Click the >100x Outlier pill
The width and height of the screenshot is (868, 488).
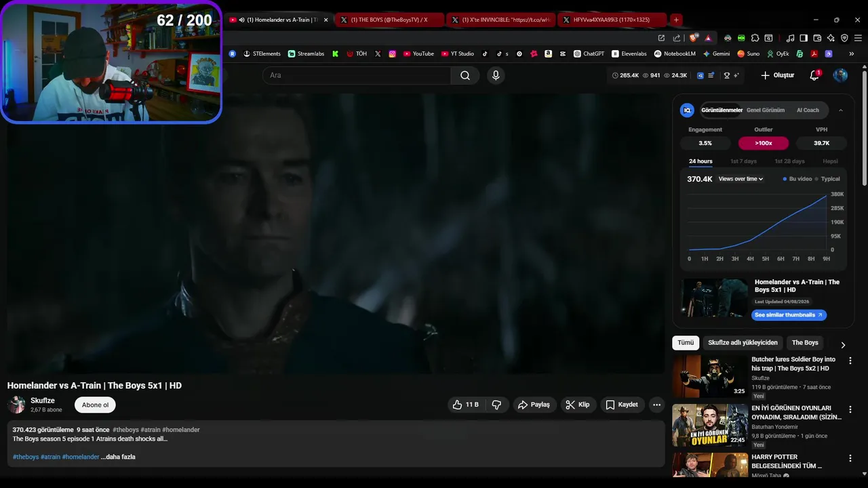[764, 143]
